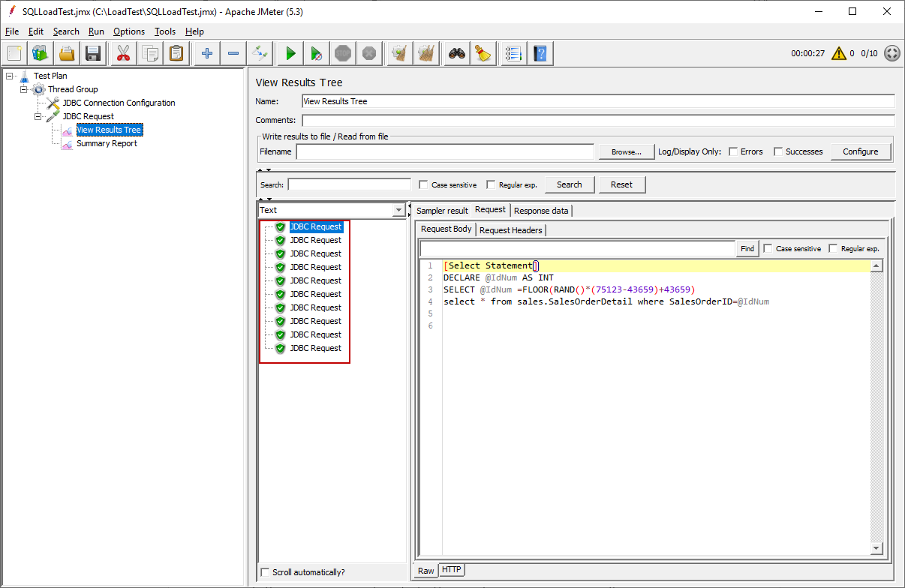Image resolution: width=905 pixels, height=588 pixels.
Task: Enable the Successes only checkbox
Action: click(778, 151)
